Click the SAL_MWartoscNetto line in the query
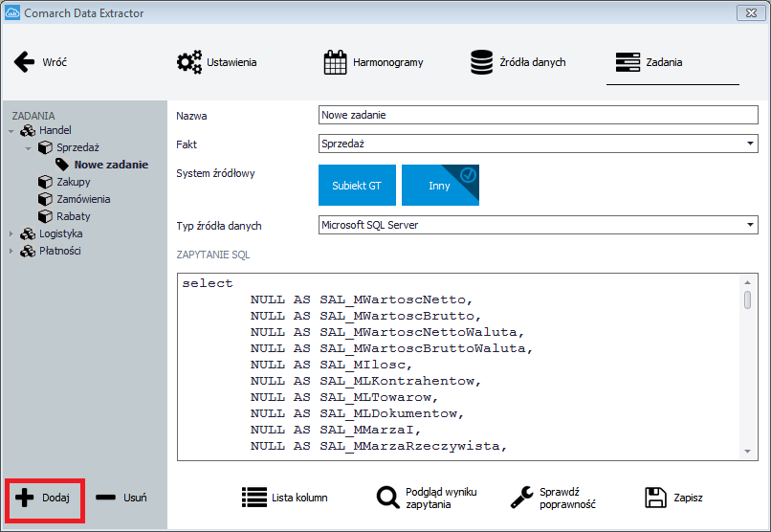Screen dimensions: 771x532 (x=362, y=299)
